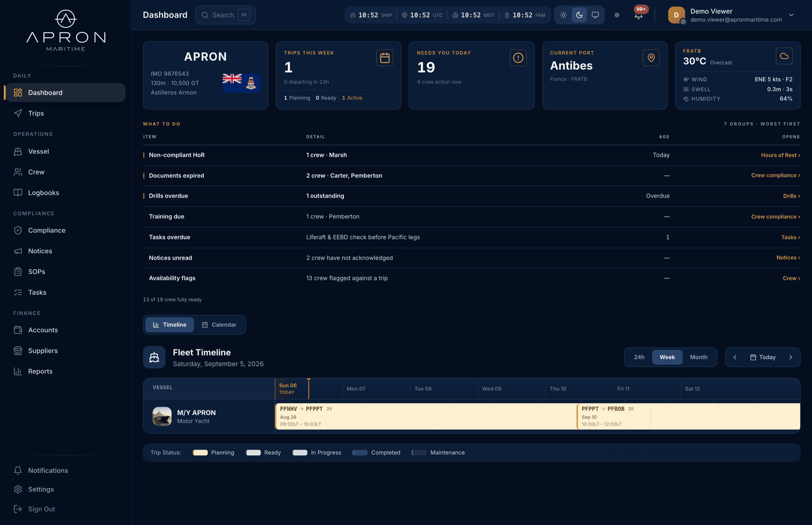Switch to light theme sun toggle
Screen dimensions: 812x525
coord(563,15)
